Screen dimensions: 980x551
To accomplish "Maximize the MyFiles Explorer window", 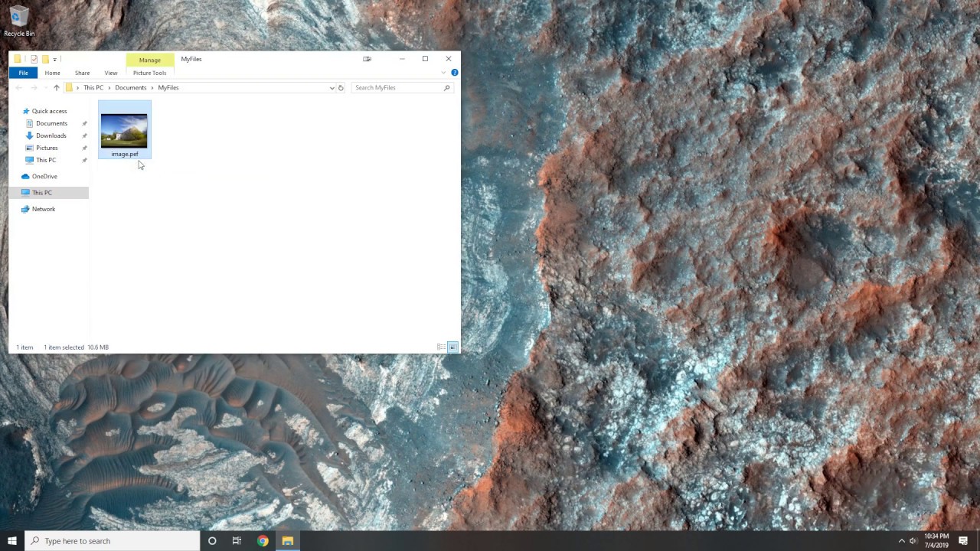I will pos(425,59).
